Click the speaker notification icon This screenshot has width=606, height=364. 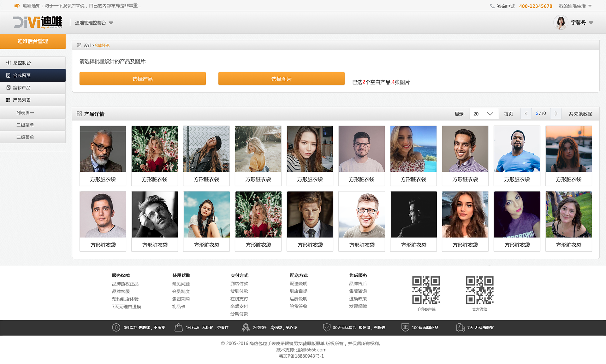[x=17, y=6]
